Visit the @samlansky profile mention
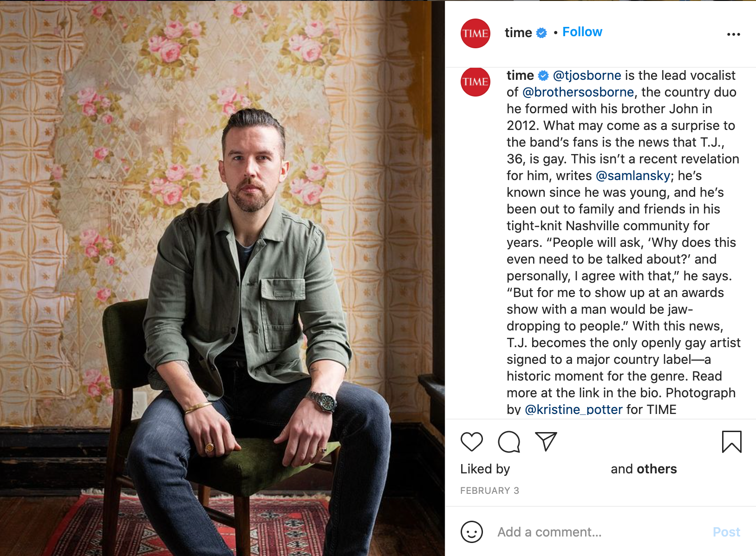 tap(633, 175)
